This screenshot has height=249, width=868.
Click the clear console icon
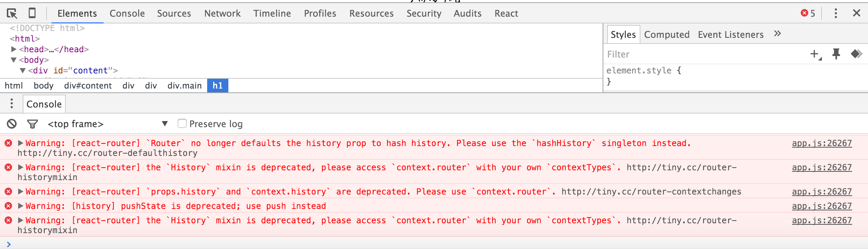coord(11,124)
